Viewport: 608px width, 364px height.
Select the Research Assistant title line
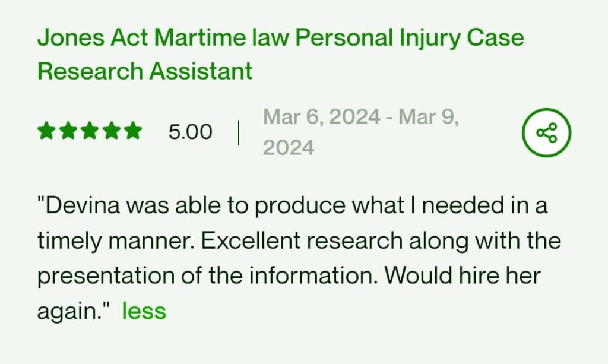[x=145, y=71]
